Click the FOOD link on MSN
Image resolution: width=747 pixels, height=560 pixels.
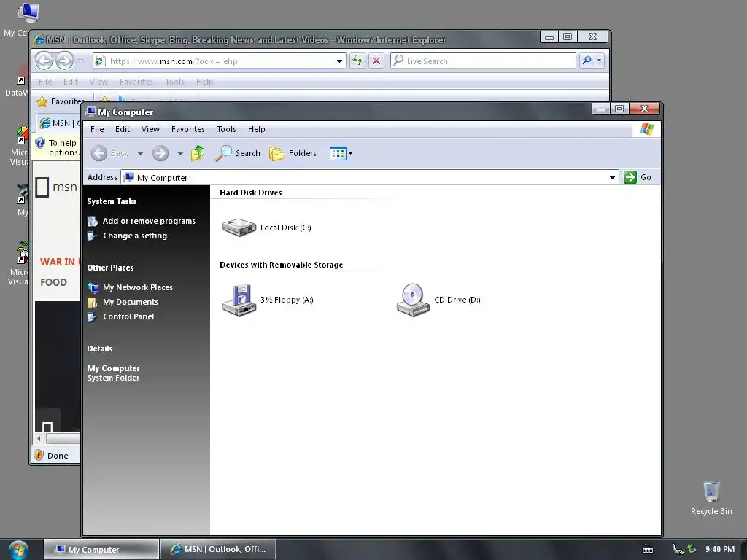pyautogui.click(x=53, y=282)
